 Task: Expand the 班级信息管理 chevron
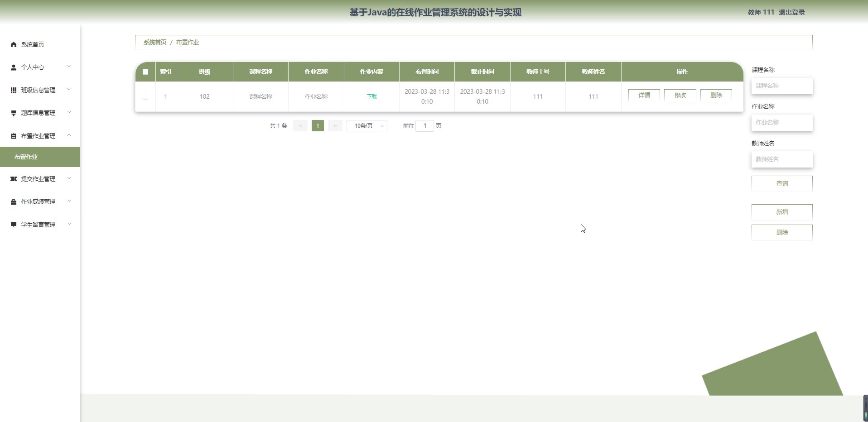69,90
